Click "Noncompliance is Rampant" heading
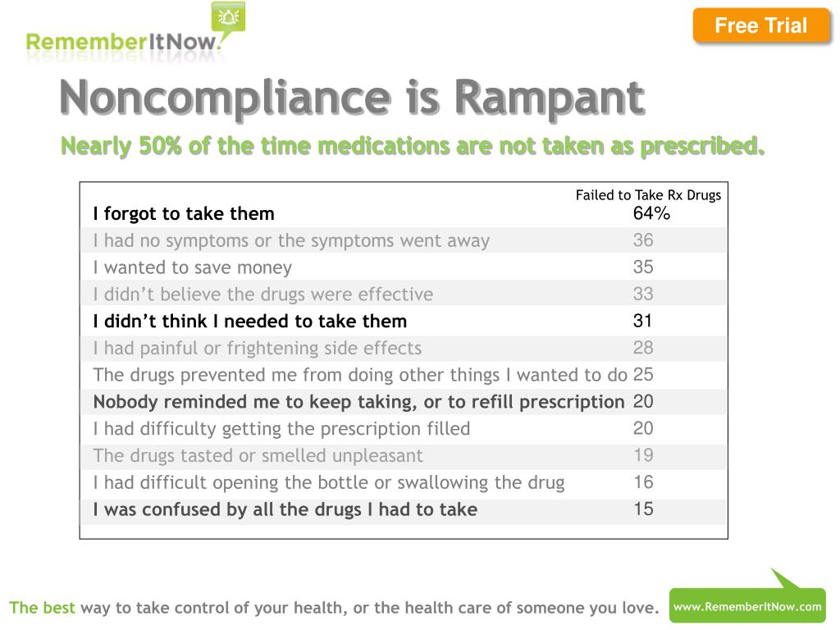 pos(352,98)
